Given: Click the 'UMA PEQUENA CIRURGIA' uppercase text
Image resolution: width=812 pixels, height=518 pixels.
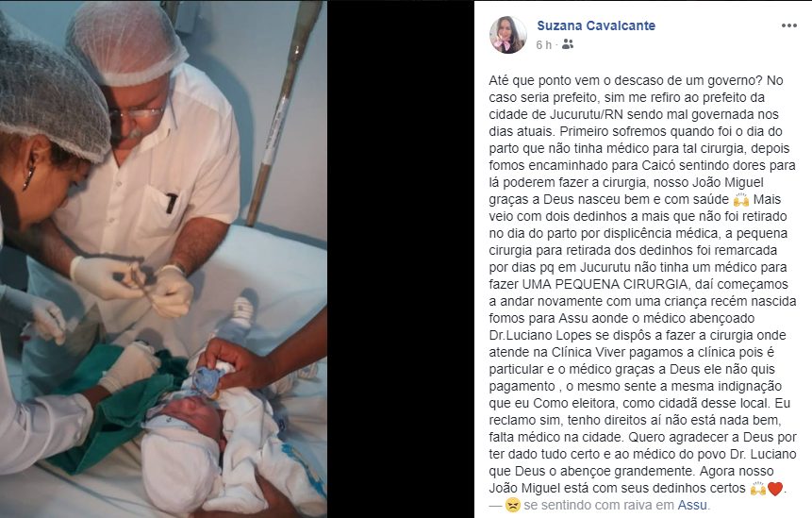Looking at the screenshot, I should click(x=605, y=284).
